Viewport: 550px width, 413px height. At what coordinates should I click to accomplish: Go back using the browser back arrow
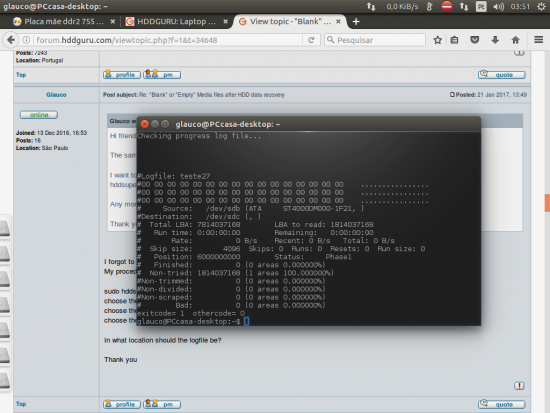tap(11, 40)
